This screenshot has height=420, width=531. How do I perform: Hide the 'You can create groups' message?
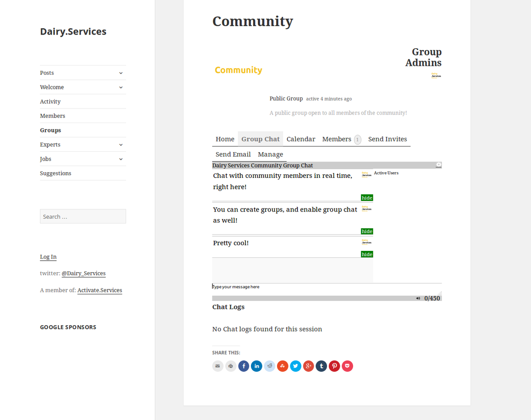tap(367, 231)
